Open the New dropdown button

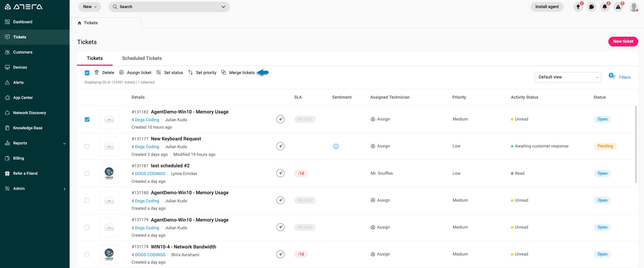tap(90, 7)
